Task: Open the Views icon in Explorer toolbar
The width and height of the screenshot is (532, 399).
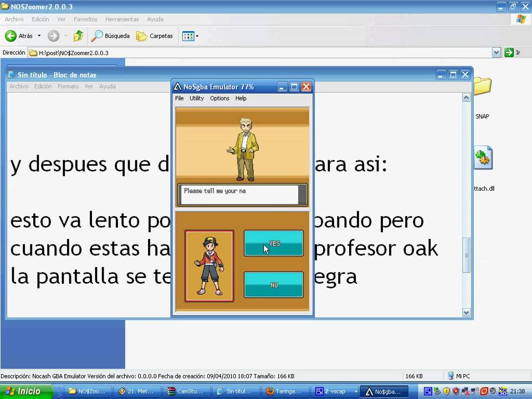Action: pos(188,36)
